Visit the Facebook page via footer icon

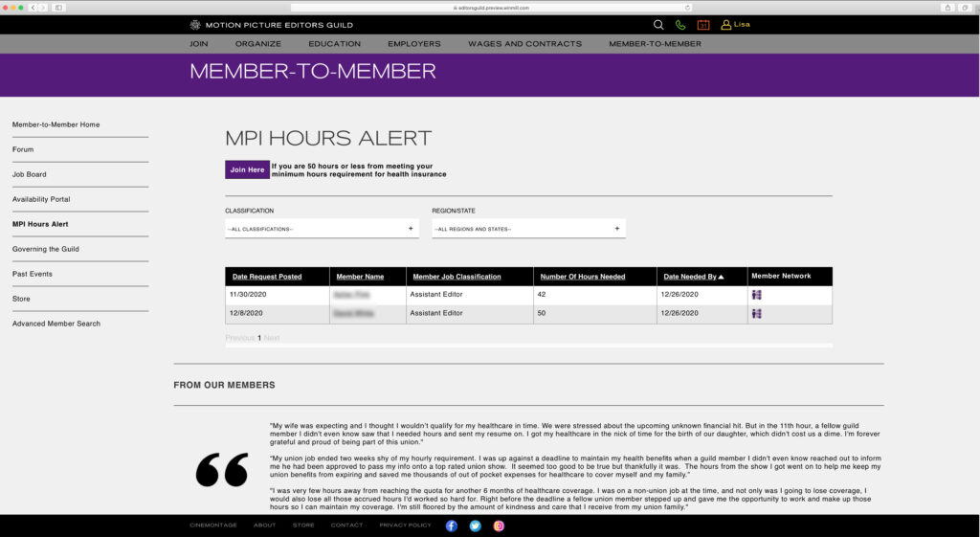pyautogui.click(x=452, y=526)
